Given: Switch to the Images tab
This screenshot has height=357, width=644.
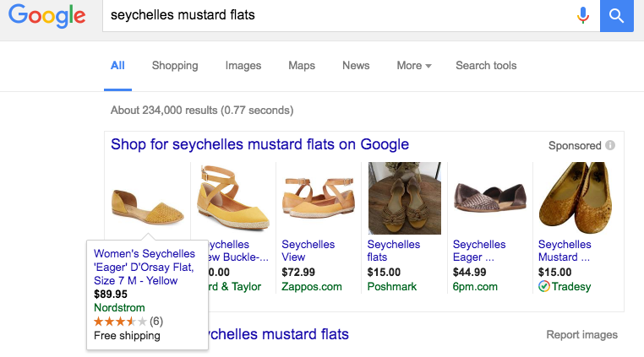Looking at the screenshot, I should pyautogui.click(x=243, y=66).
